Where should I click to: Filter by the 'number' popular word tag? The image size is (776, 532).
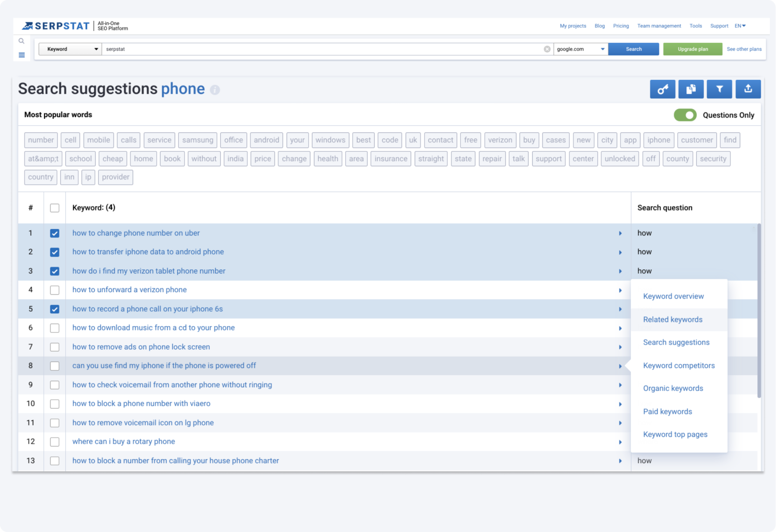pos(41,140)
